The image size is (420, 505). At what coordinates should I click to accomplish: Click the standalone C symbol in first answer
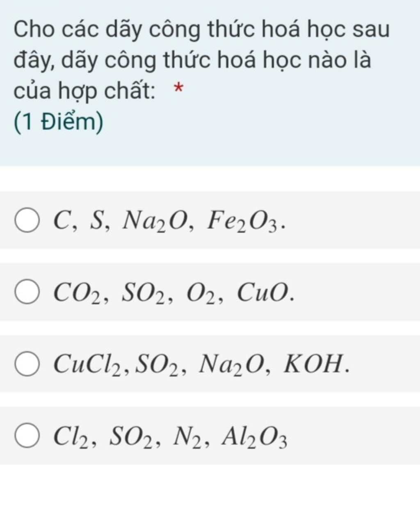(x=62, y=221)
